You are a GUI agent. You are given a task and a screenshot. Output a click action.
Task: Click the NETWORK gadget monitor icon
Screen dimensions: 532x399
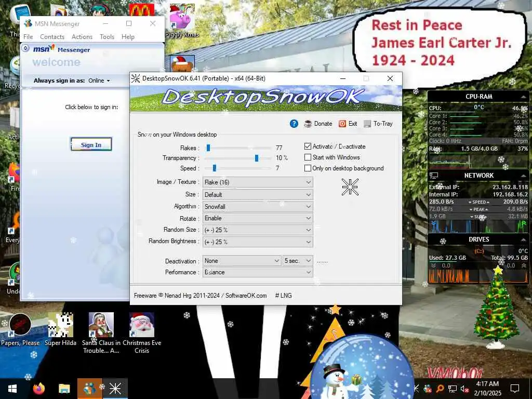coord(434,176)
